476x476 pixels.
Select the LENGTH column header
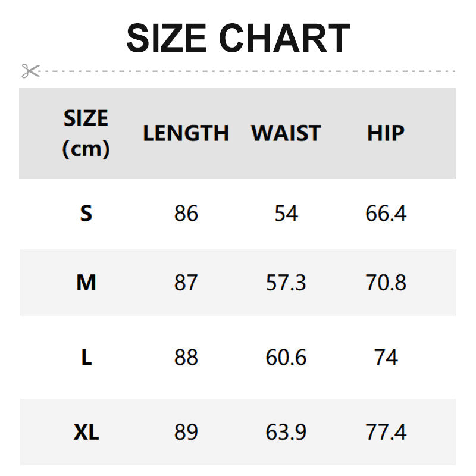pyautogui.click(x=186, y=133)
